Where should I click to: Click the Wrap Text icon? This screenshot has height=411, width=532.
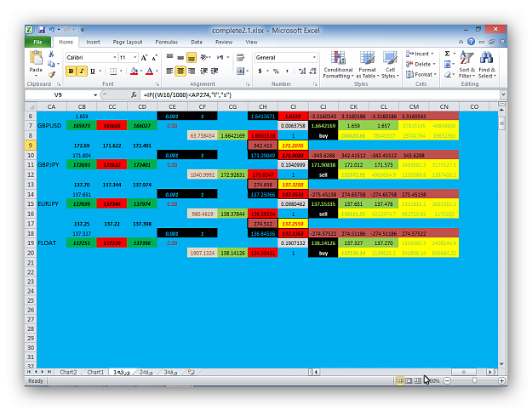(241, 57)
